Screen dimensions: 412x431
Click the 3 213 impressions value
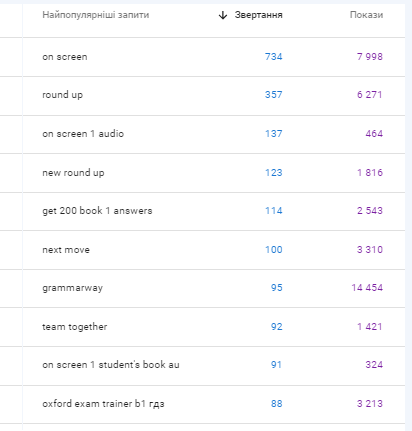370,404
